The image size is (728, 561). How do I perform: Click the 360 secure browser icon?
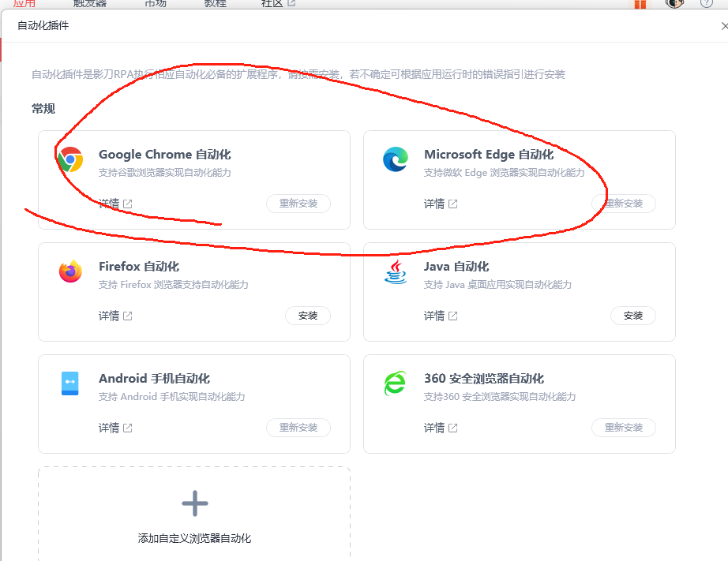click(396, 383)
